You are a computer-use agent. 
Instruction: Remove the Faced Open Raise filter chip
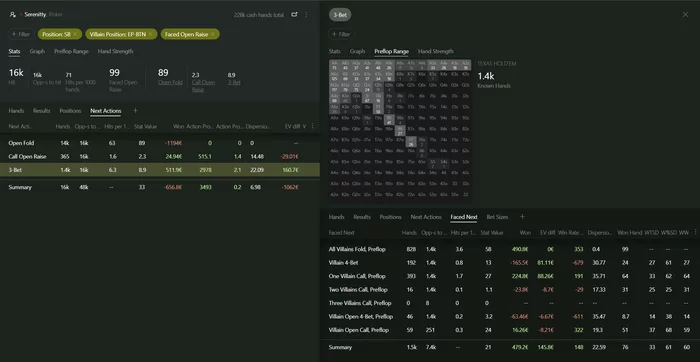212,34
